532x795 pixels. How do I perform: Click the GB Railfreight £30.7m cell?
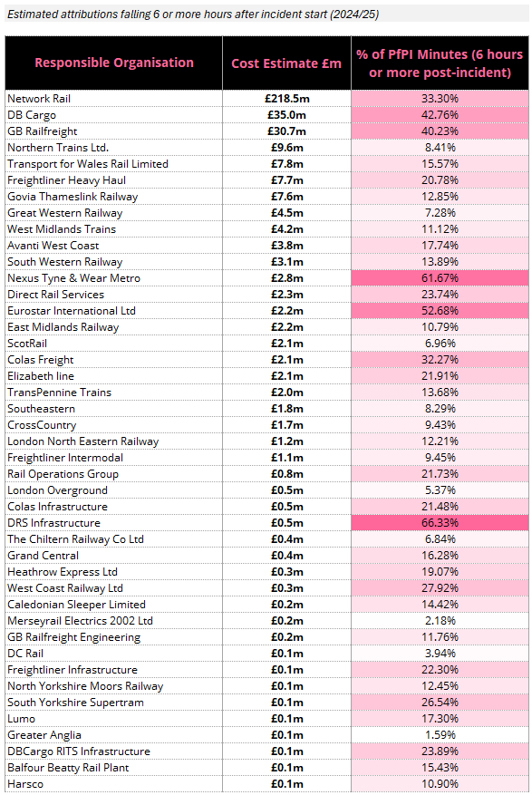pos(286,131)
